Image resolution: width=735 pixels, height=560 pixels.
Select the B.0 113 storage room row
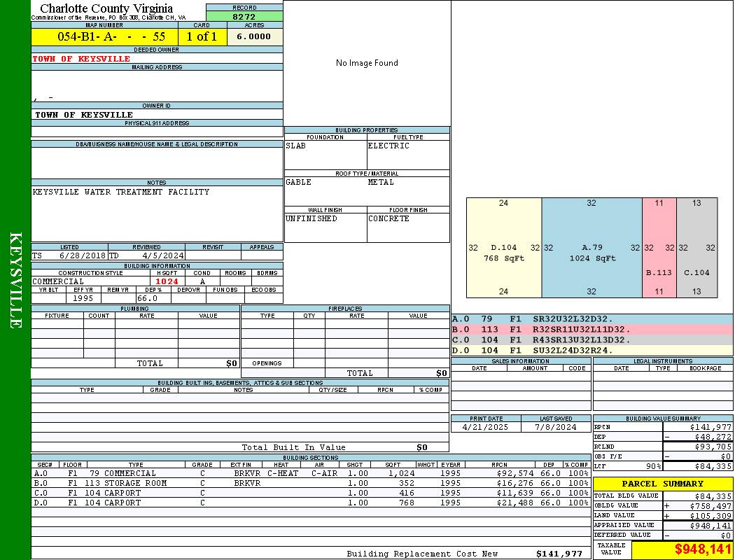pos(310,483)
